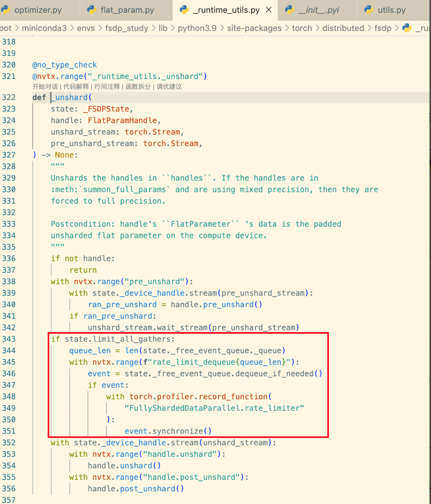The width and height of the screenshot is (431, 504).
Task: Open the torch breadcrumb dropdown
Action: tap(302, 28)
